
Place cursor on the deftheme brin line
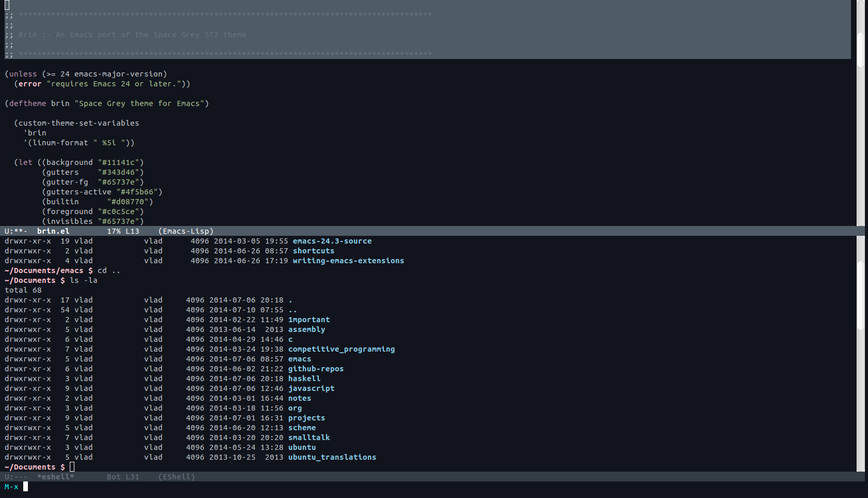[x=107, y=103]
